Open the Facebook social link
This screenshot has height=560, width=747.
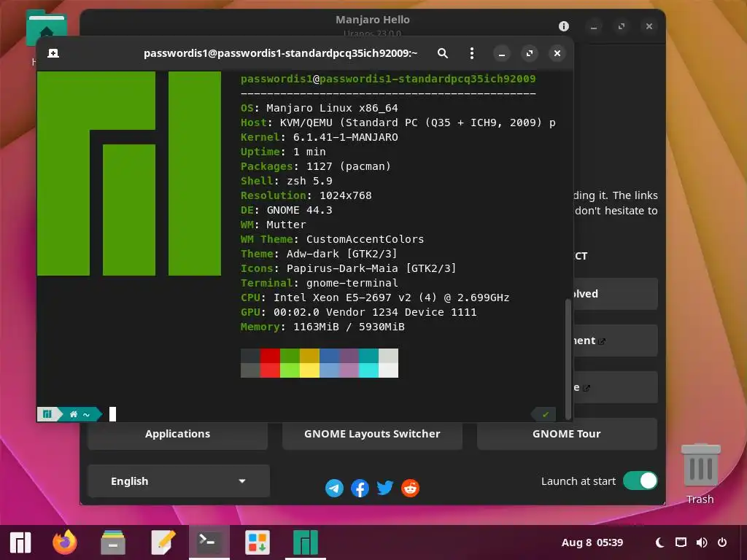pos(360,488)
